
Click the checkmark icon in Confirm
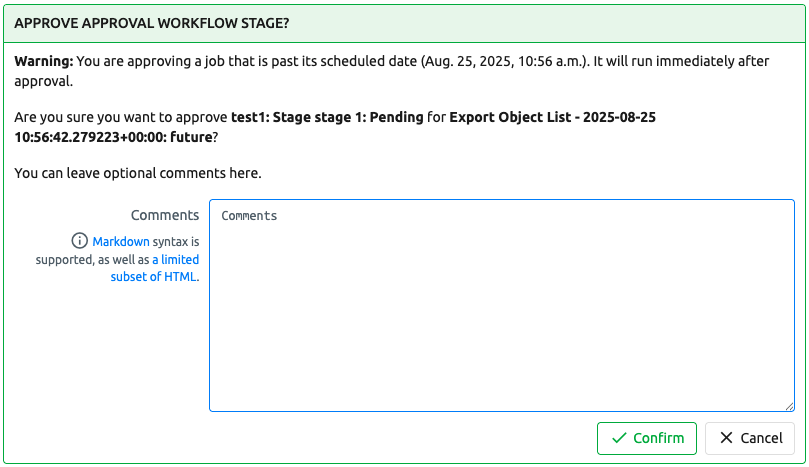619,438
